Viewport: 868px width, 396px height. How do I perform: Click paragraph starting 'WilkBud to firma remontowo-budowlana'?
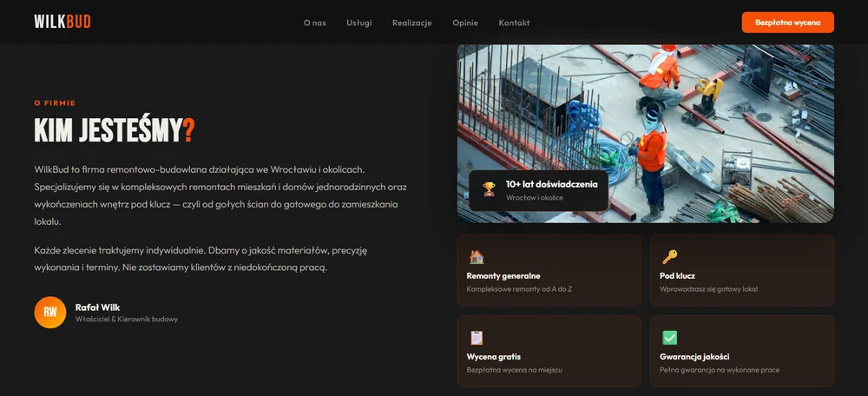coord(220,195)
